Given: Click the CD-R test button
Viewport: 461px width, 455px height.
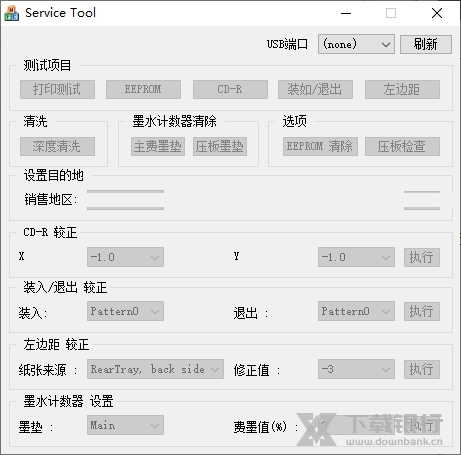Looking at the screenshot, I should (230, 89).
